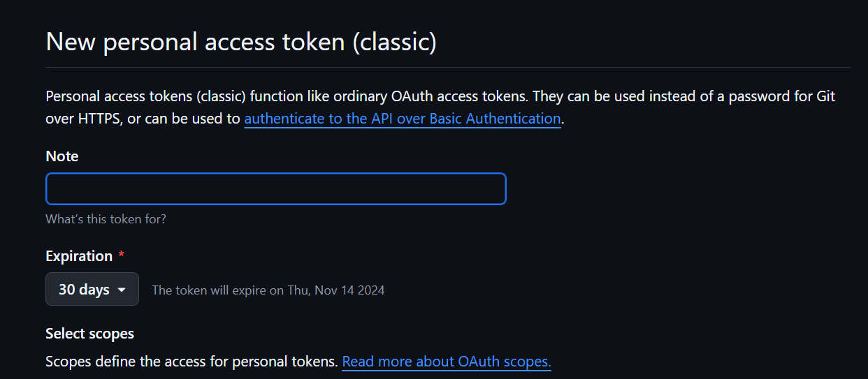Click the "Select scopes" section heading
The image size is (868, 379).
pyautogui.click(x=89, y=334)
